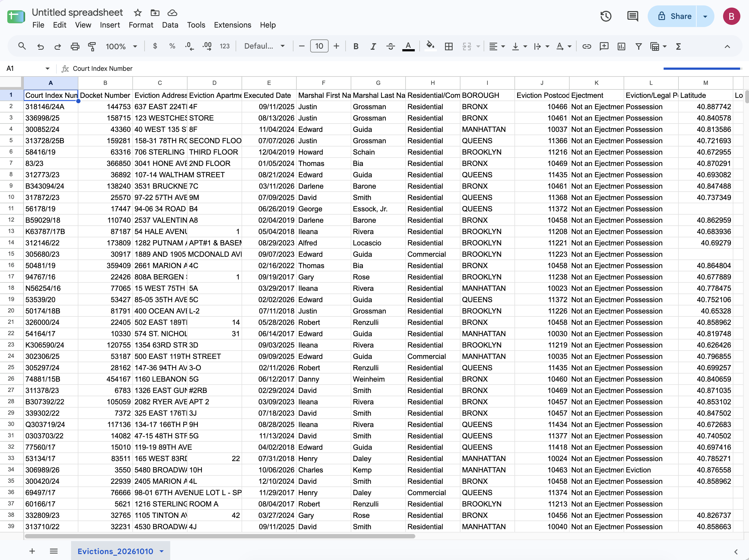
Task: Click the font size field
Action: (x=319, y=46)
